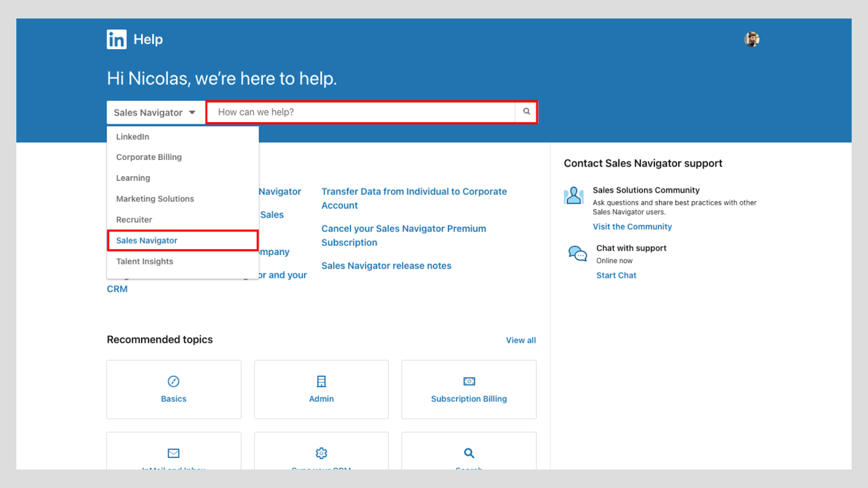Click the CRM settings gear icon
The width and height of the screenshot is (868, 488).
(321, 453)
